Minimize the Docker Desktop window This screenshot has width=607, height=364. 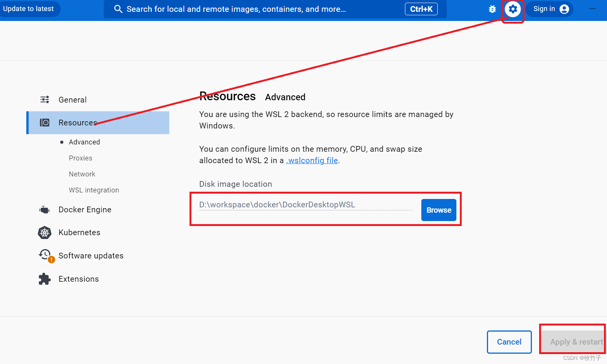click(592, 9)
